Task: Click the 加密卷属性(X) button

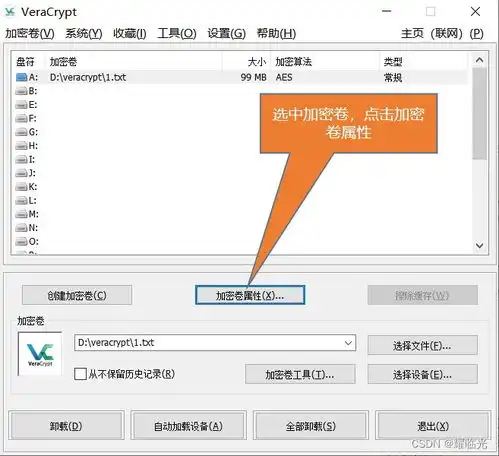Action: click(250, 295)
